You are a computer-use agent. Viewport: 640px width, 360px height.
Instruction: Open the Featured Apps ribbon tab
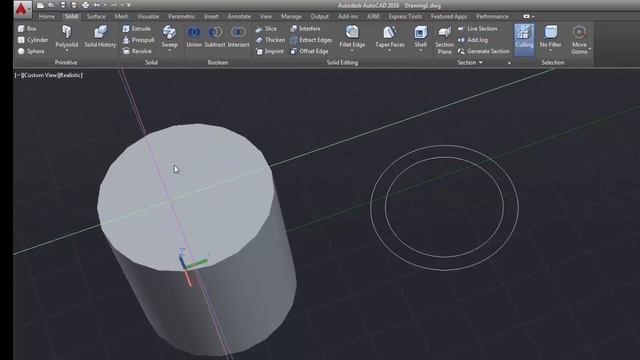coord(449,16)
